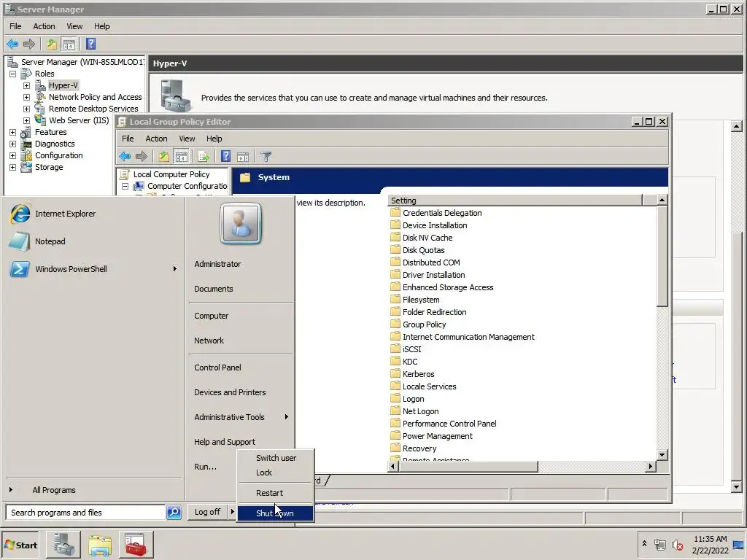Image resolution: width=747 pixels, height=560 pixels.
Task: Expand Administrative Tools submenu arrow
Action: pyautogui.click(x=286, y=416)
